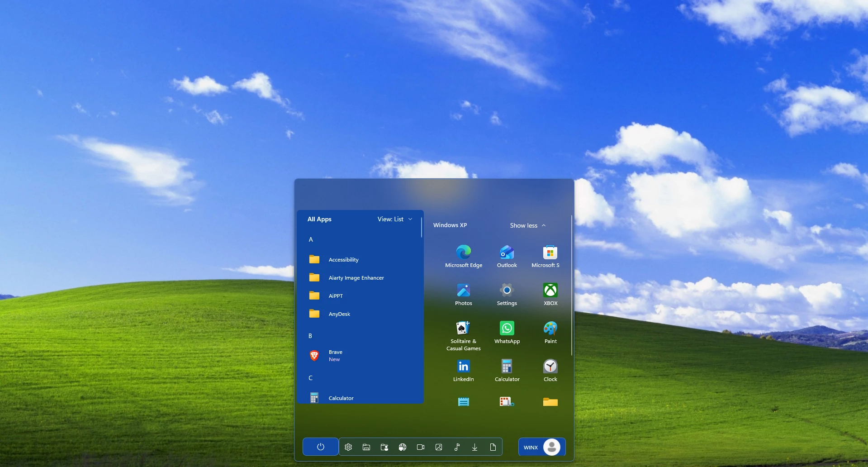Open Calculator in the pinned grid

507,370
